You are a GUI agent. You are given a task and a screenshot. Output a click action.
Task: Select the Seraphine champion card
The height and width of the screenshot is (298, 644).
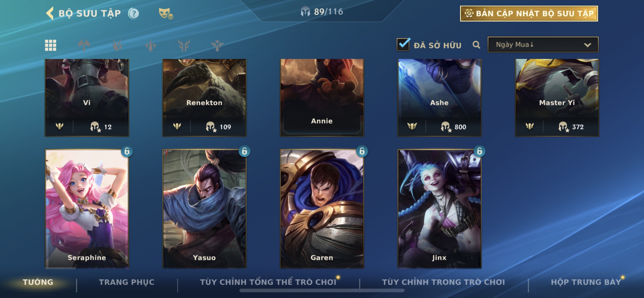[87, 209]
